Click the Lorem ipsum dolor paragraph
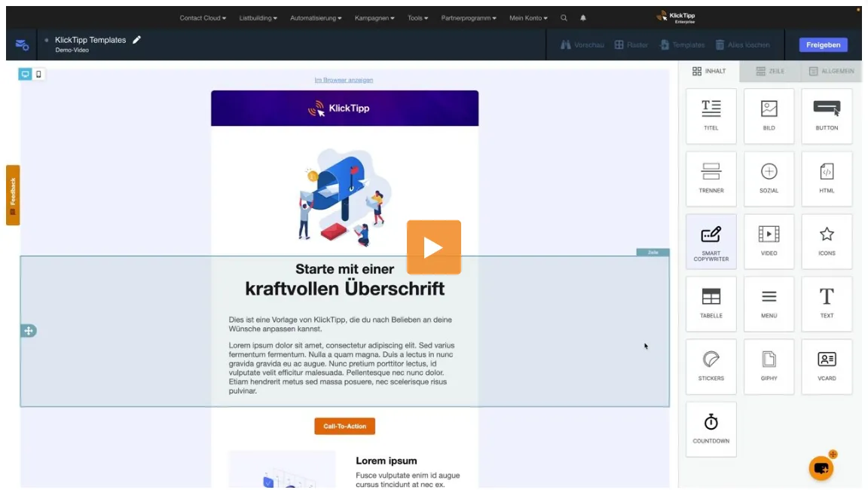 (342, 368)
